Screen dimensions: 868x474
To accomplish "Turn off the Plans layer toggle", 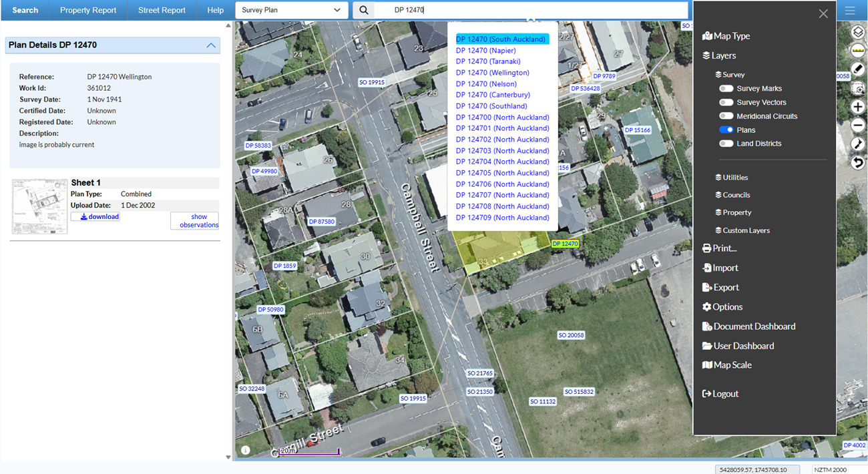I will tap(726, 130).
